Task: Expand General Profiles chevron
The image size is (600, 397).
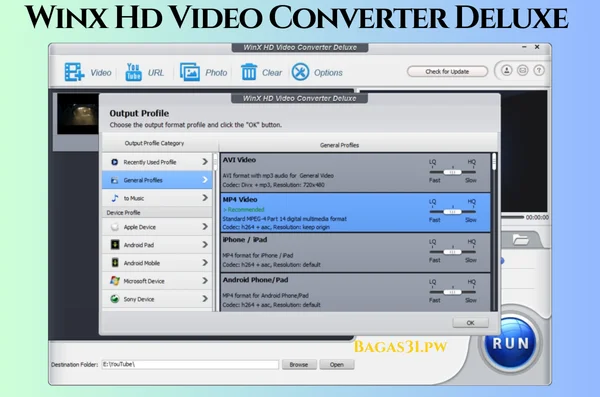Action: point(205,180)
